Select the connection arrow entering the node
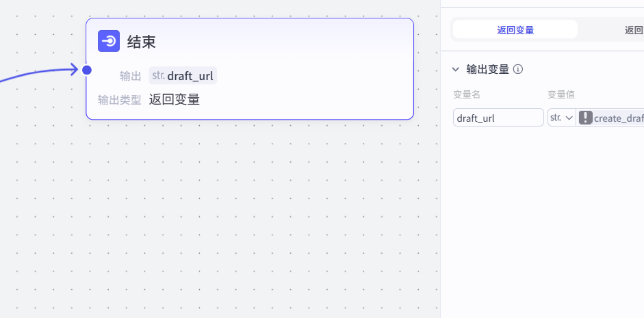The width and height of the screenshot is (644, 318). coord(41,72)
